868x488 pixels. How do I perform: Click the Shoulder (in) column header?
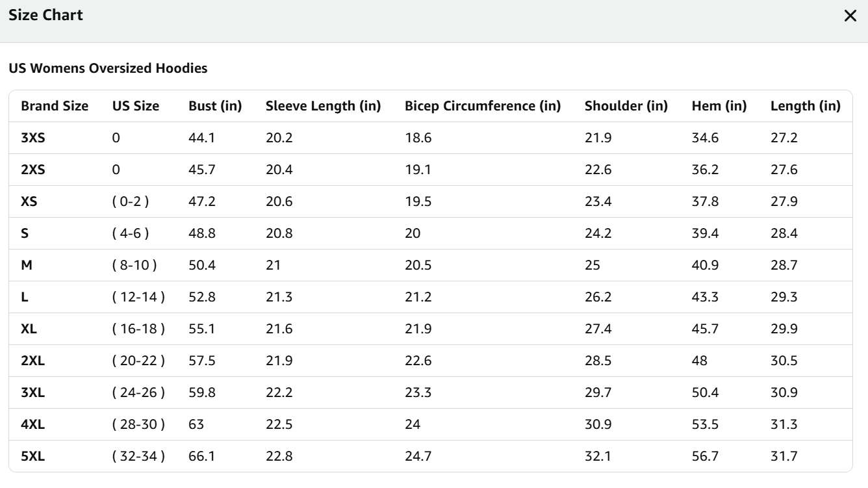[x=626, y=106]
